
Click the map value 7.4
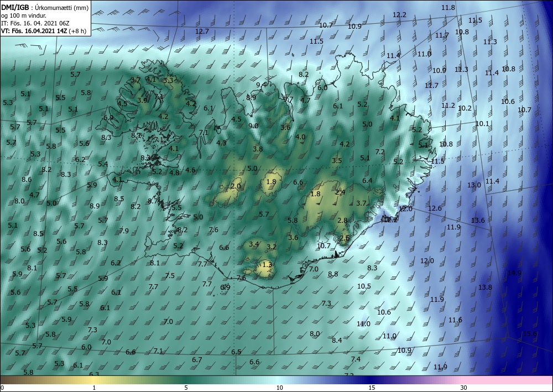pos(356,359)
